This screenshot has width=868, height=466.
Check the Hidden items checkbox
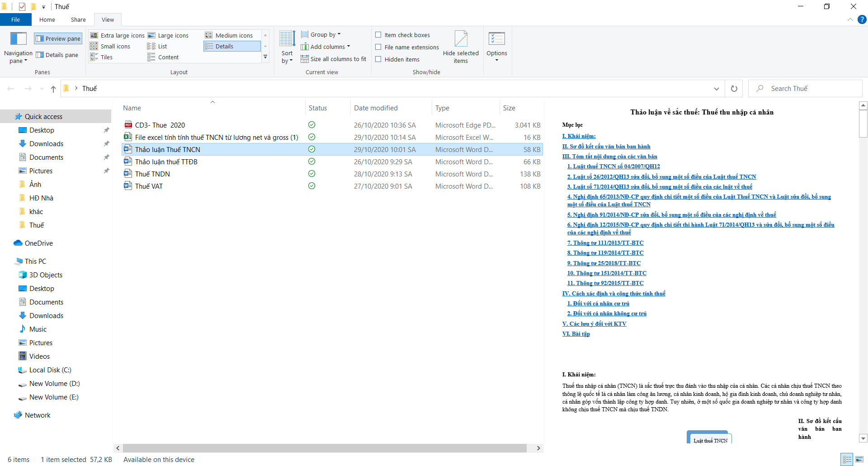tap(378, 59)
